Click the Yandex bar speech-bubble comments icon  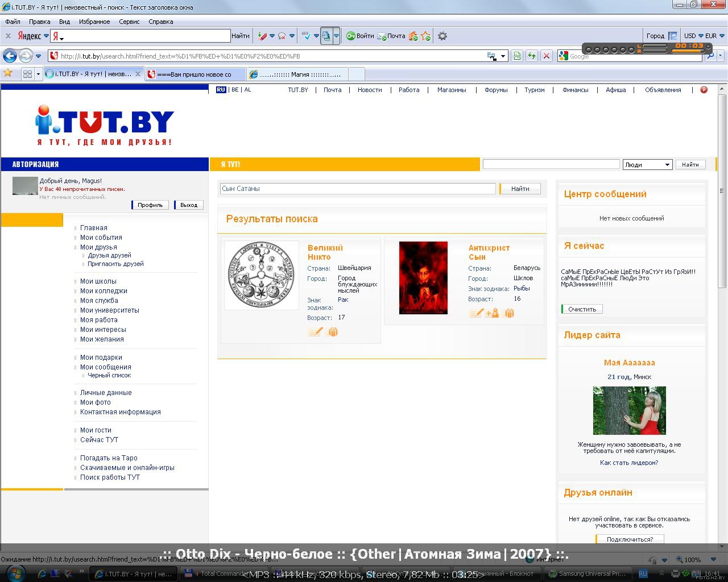[x=282, y=36]
